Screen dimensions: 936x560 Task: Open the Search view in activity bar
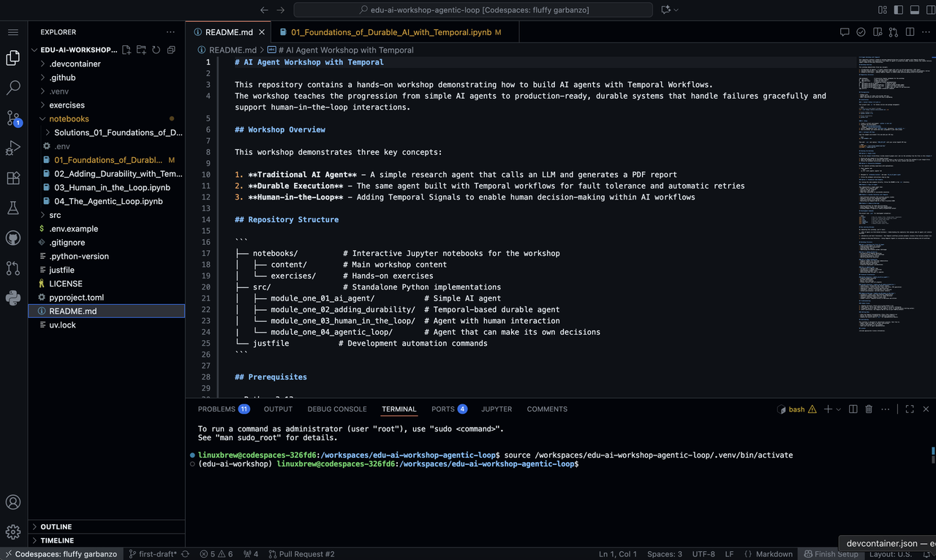coord(12,88)
